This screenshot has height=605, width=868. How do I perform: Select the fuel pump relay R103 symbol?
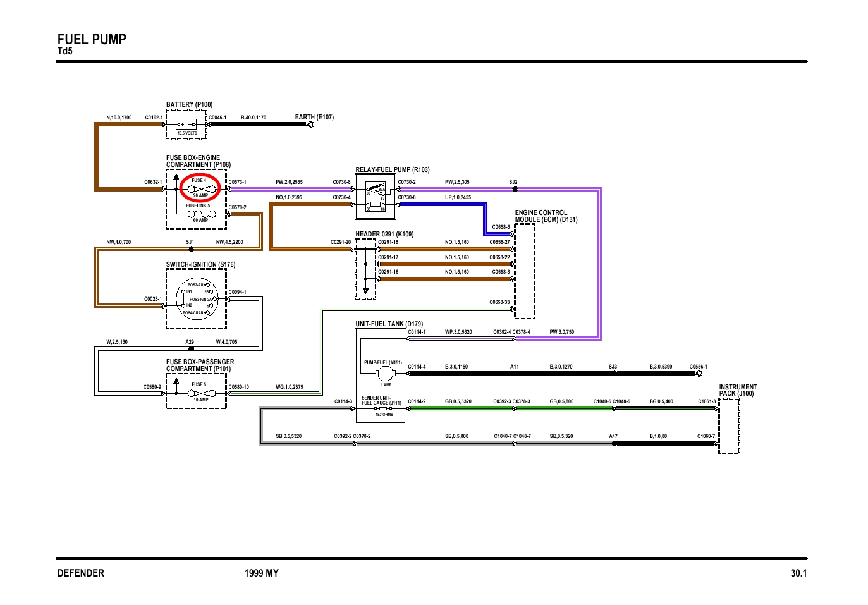pyautogui.click(x=376, y=197)
